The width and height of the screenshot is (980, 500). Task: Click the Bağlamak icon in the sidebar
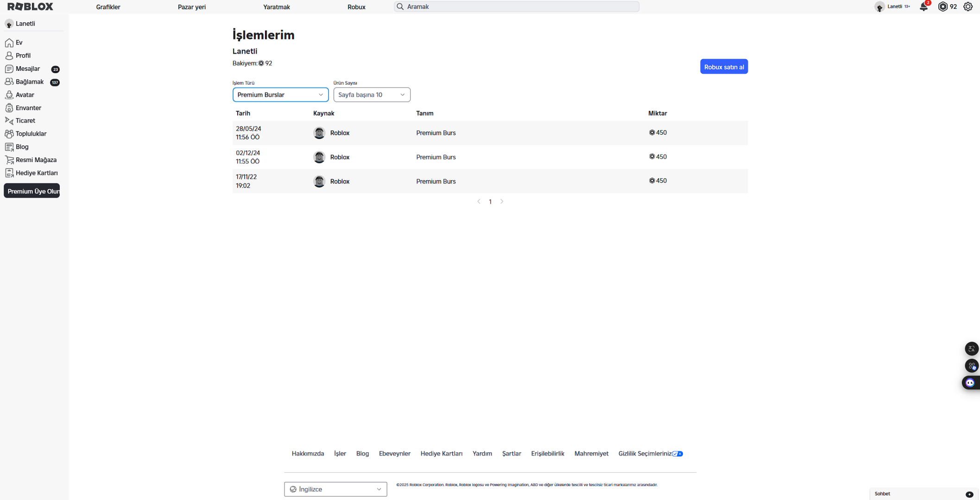(x=9, y=81)
